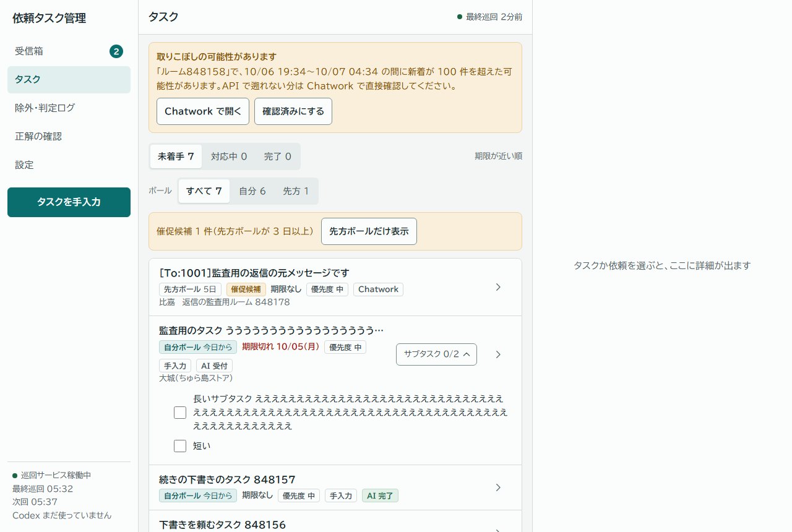Open 設定 in the sidebar
This screenshot has width=792, height=532.
click(x=69, y=165)
